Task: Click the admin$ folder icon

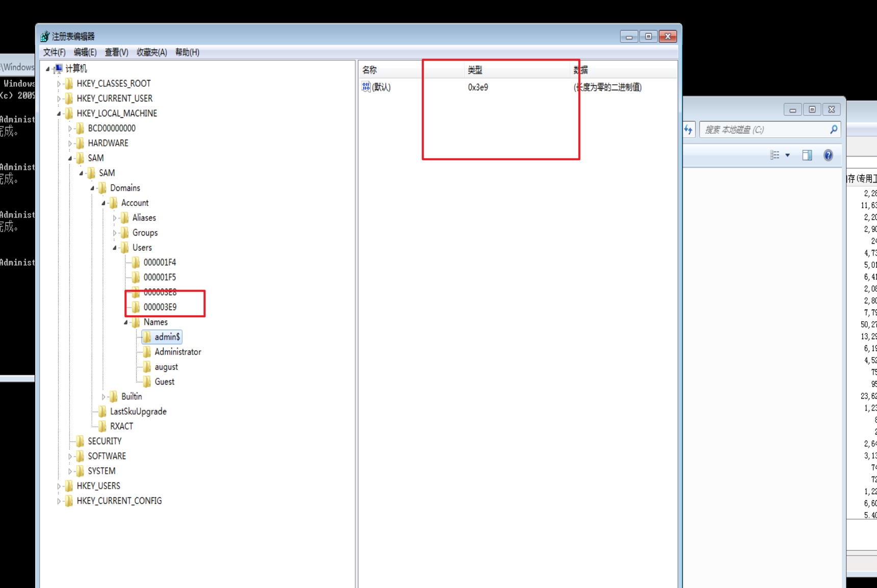Action: [x=147, y=337]
